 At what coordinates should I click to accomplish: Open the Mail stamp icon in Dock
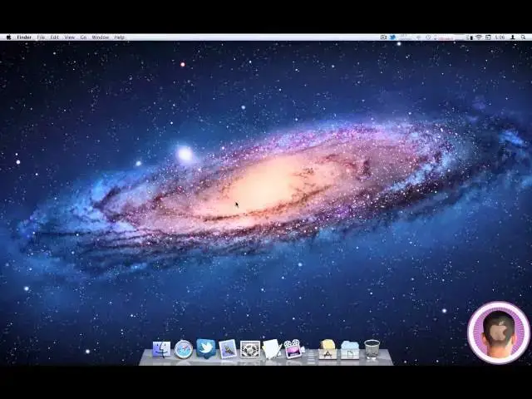click(x=228, y=349)
